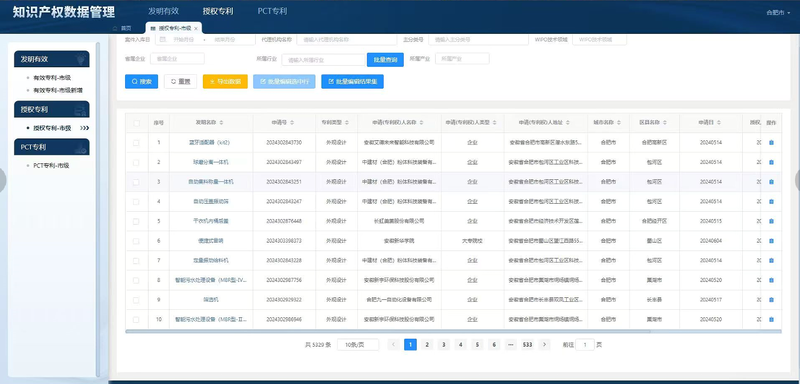800x384 pixels.
Task: Click the home icon tab 首页
Action: point(121,29)
